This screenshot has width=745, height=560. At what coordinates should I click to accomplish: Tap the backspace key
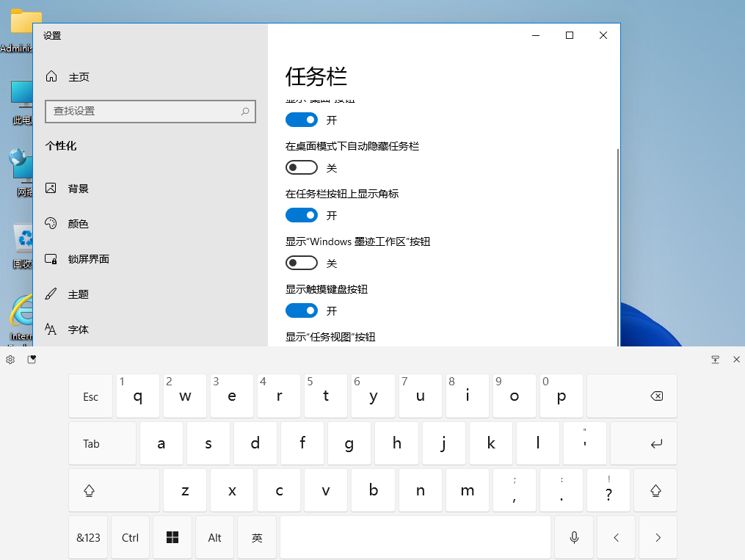pyautogui.click(x=631, y=396)
